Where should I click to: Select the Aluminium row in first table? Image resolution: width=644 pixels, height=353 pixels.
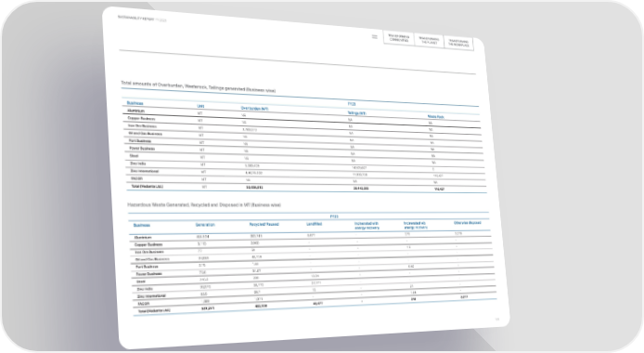302,117
